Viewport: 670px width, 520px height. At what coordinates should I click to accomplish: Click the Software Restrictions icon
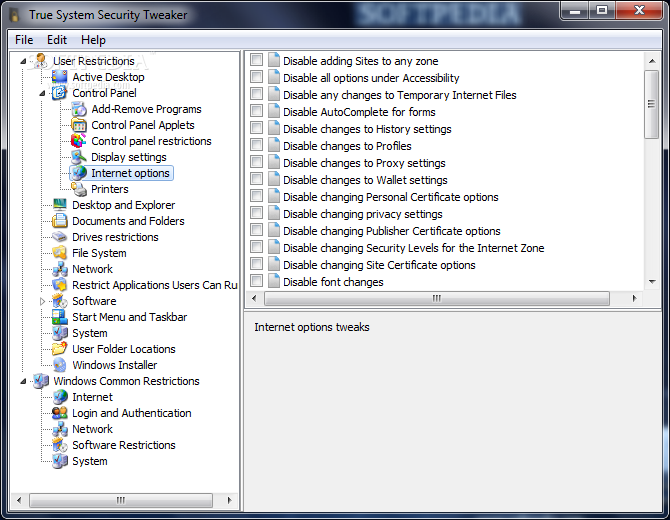pos(59,445)
